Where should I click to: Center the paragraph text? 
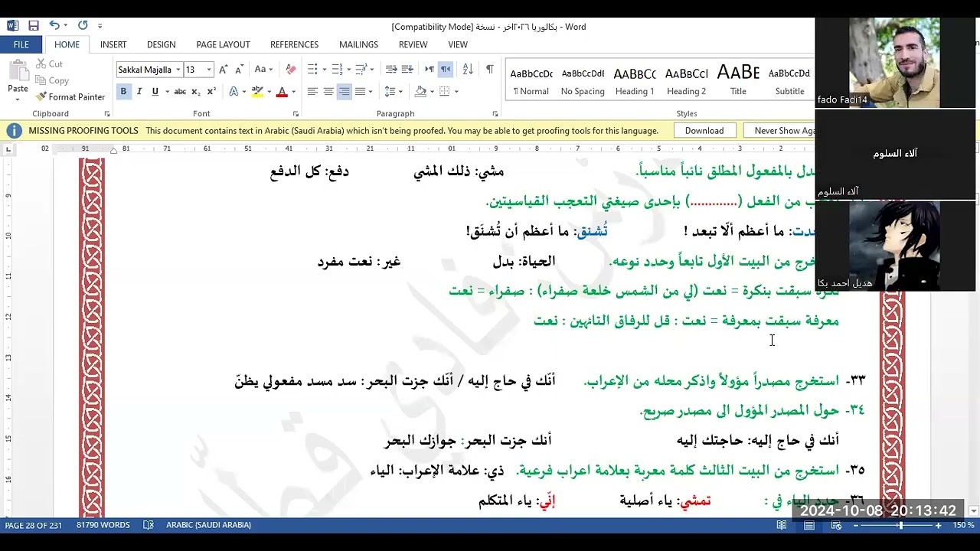point(328,92)
